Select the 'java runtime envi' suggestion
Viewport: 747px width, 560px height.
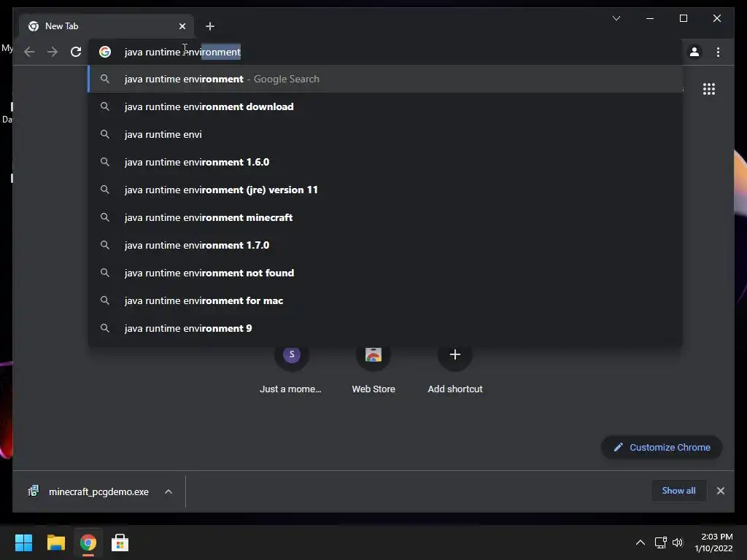(x=385, y=134)
